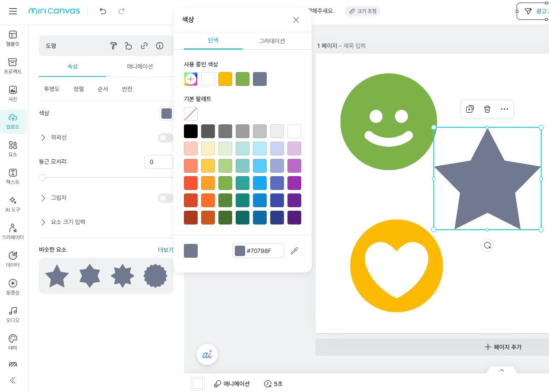The image size is (549, 392).
Task: Switch to the 애니메이션 tab
Action: [140, 66]
